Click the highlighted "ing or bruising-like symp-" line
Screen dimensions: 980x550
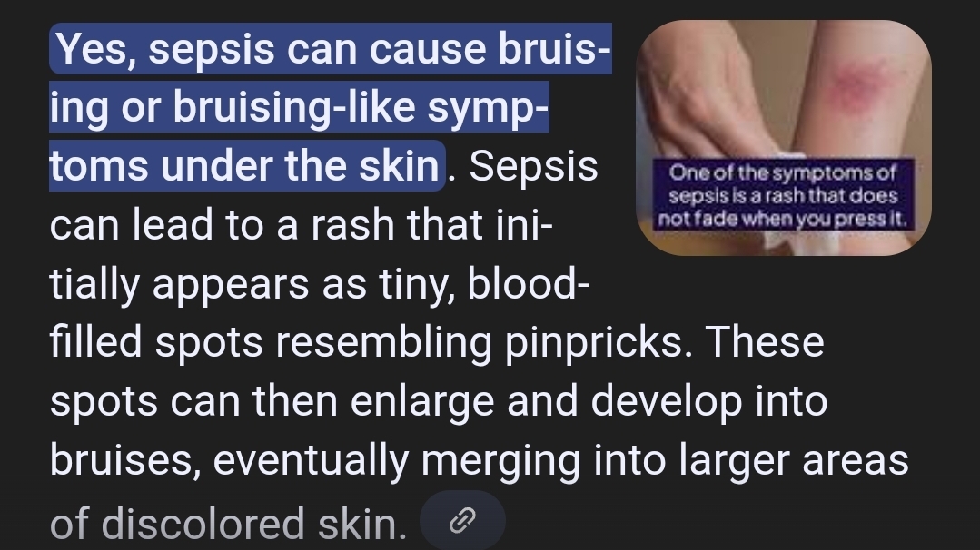[299, 108]
